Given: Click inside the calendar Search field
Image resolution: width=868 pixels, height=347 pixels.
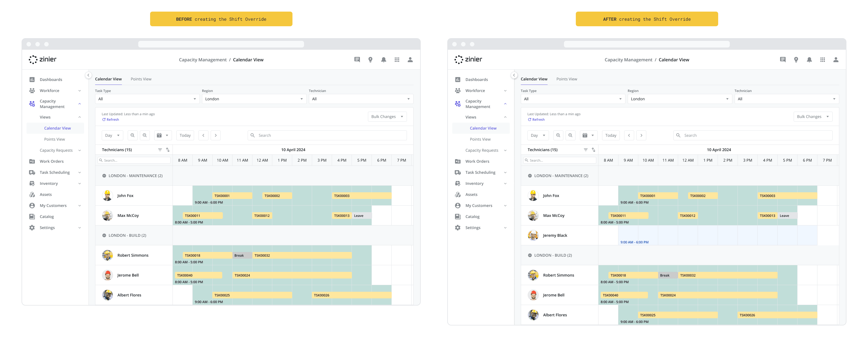Looking at the screenshot, I should [327, 135].
